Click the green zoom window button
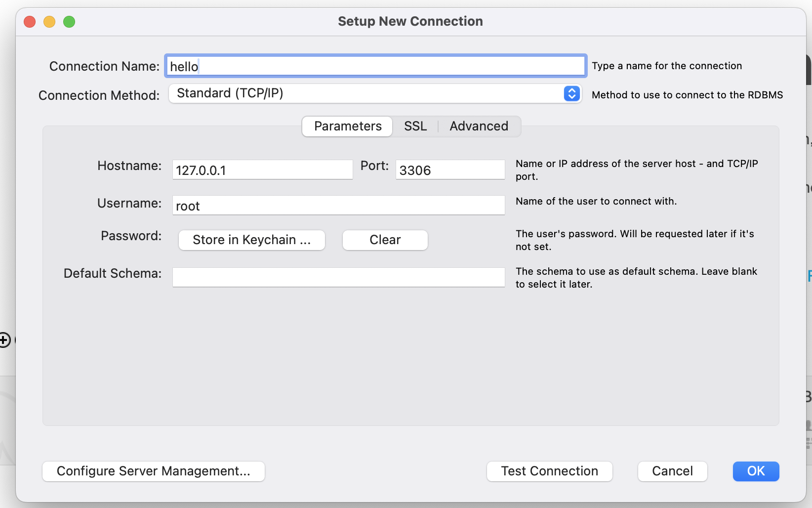 tap(69, 22)
